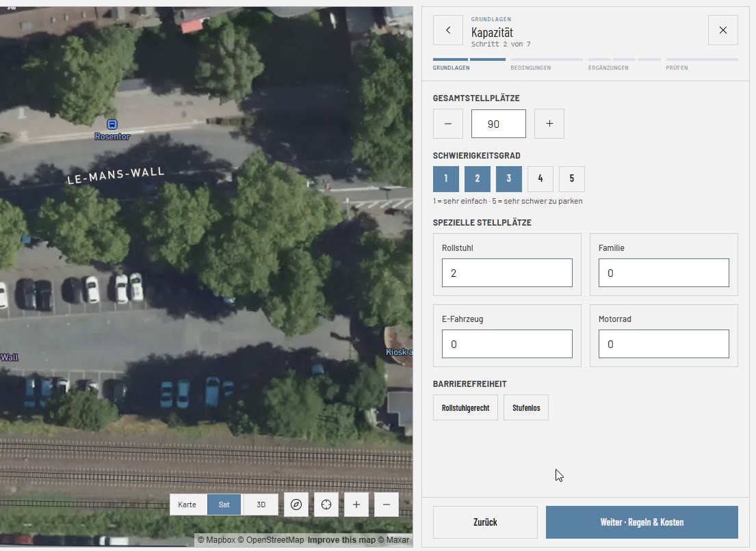756x551 pixels.
Task: Locate my position with crosshair icon
Action: pos(326,505)
